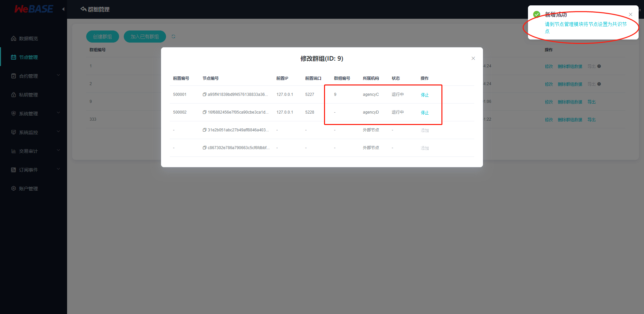Click 删除群组数据 for group 2
644x314 pixels.
[x=570, y=84]
